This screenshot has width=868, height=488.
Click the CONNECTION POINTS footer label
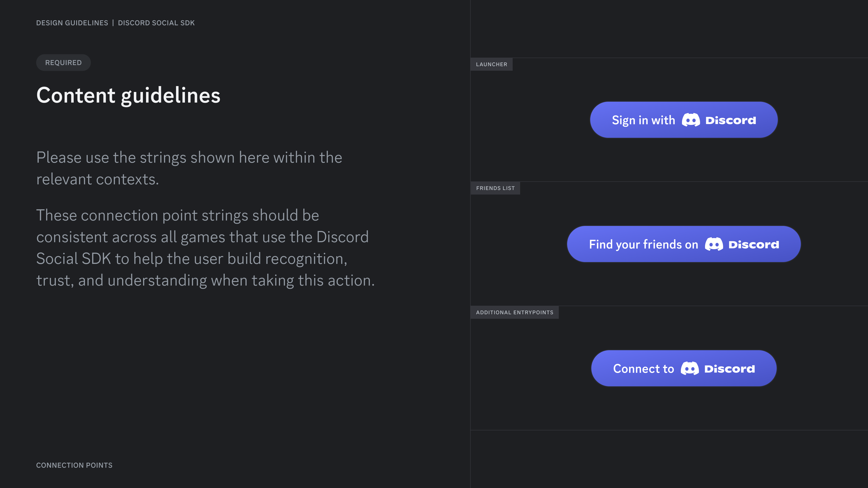tap(74, 465)
